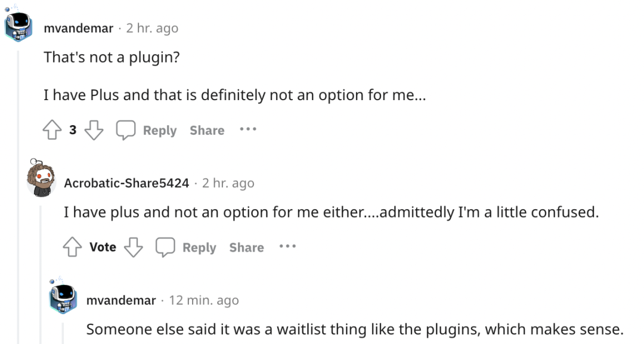The height and width of the screenshot is (344, 644).
Task: Upvote mvandemar's top comment
Action: [x=51, y=131]
